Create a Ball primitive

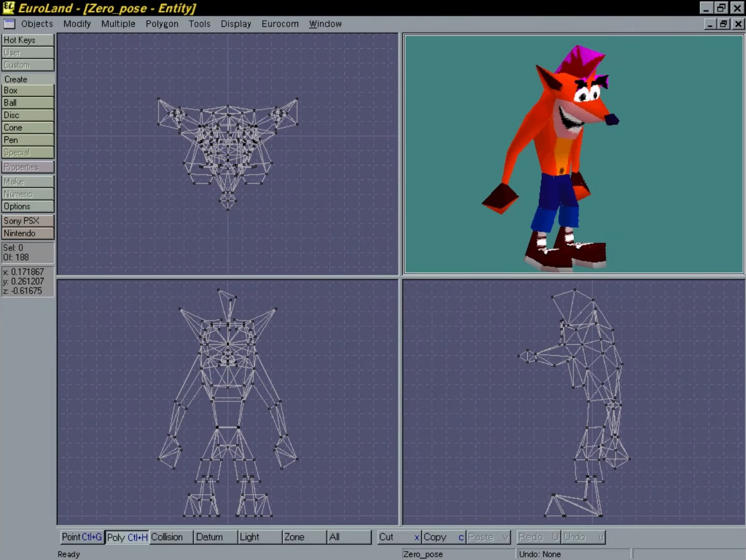coord(28,103)
